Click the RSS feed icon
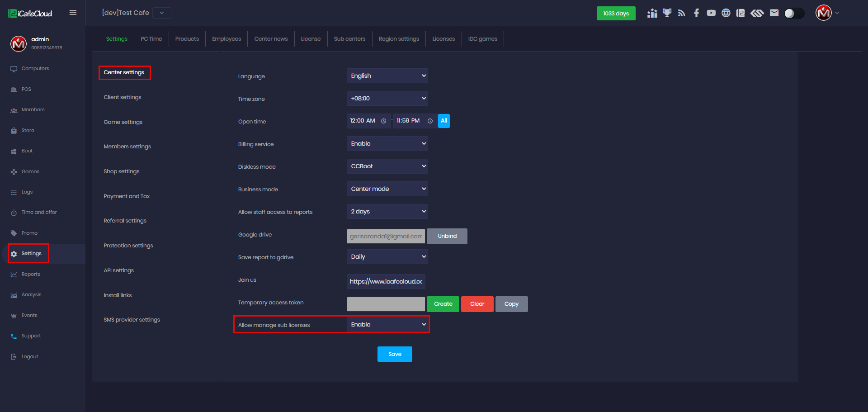 (x=682, y=13)
